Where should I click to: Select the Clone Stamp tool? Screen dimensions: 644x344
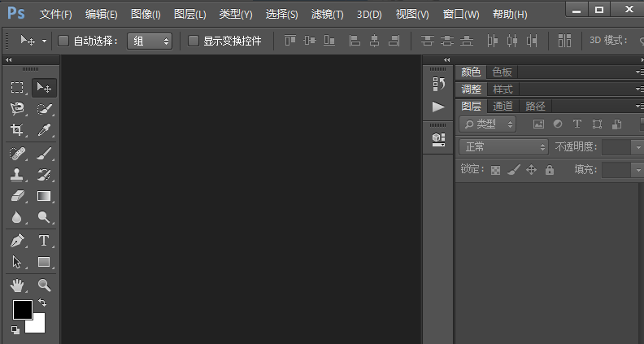click(x=17, y=174)
